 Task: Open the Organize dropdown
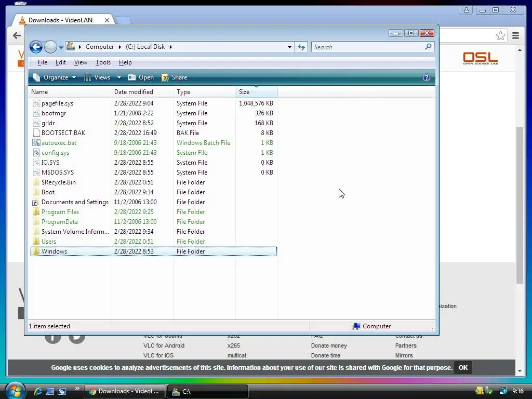pos(54,77)
